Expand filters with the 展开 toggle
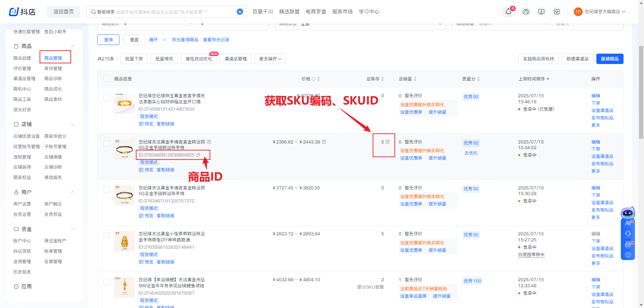 [157, 40]
